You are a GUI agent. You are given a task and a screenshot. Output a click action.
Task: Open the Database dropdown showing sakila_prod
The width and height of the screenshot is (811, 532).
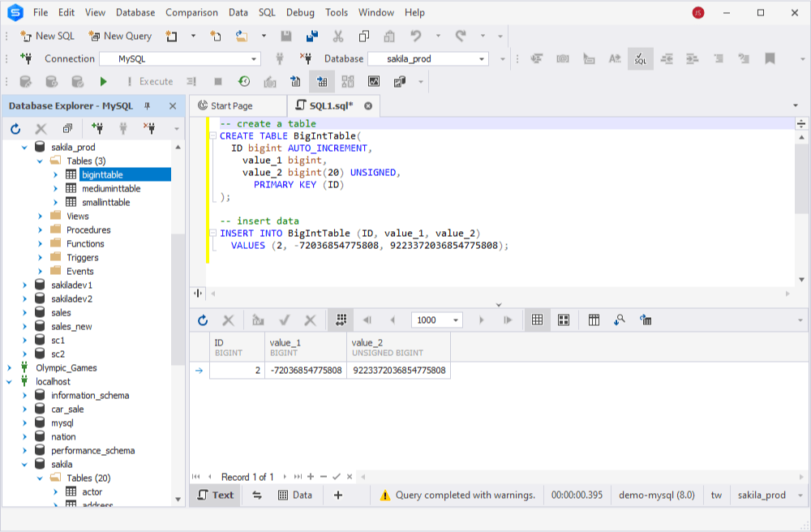click(427, 58)
